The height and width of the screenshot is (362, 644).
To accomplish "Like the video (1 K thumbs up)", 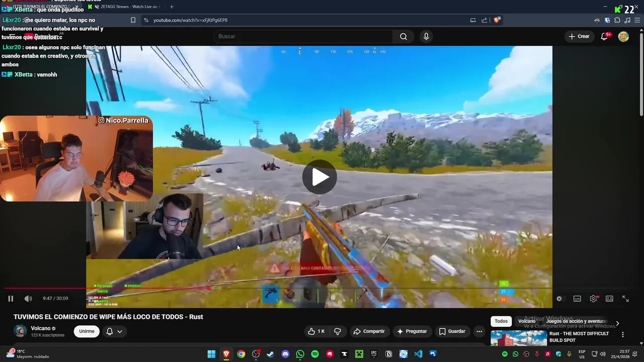I will (x=316, y=331).
